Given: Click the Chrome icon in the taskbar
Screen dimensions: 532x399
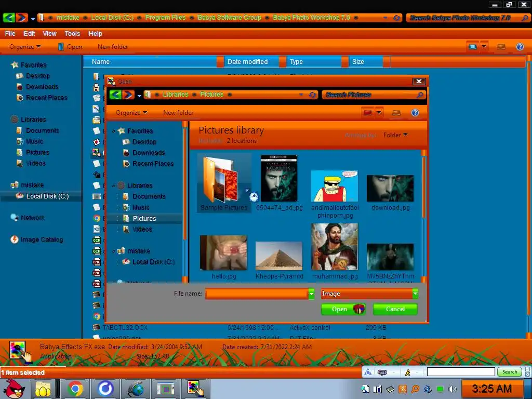Looking at the screenshot, I should (75, 389).
